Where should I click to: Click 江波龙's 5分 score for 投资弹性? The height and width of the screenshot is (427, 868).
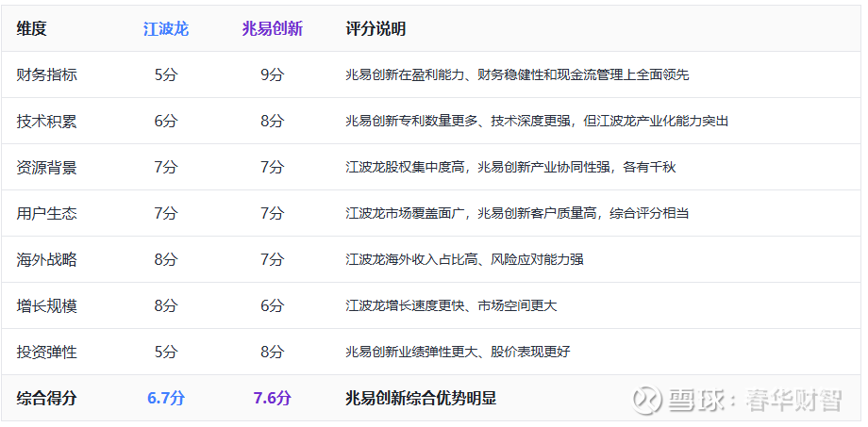(166, 352)
